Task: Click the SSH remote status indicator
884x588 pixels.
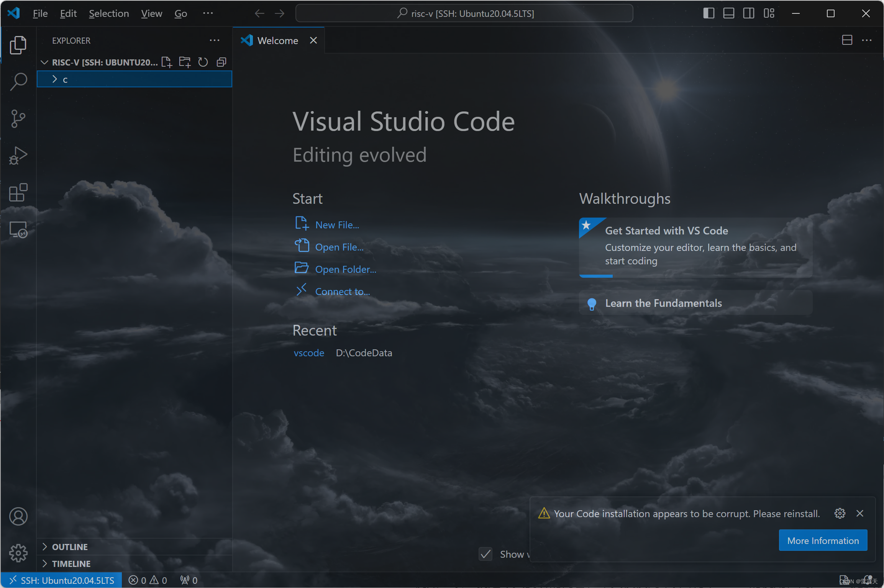Action: [x=62, y=580]
